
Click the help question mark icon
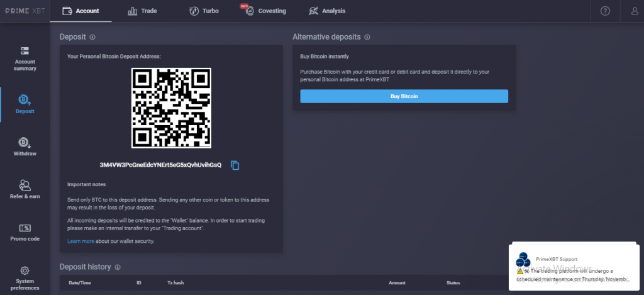coord(605,11)
